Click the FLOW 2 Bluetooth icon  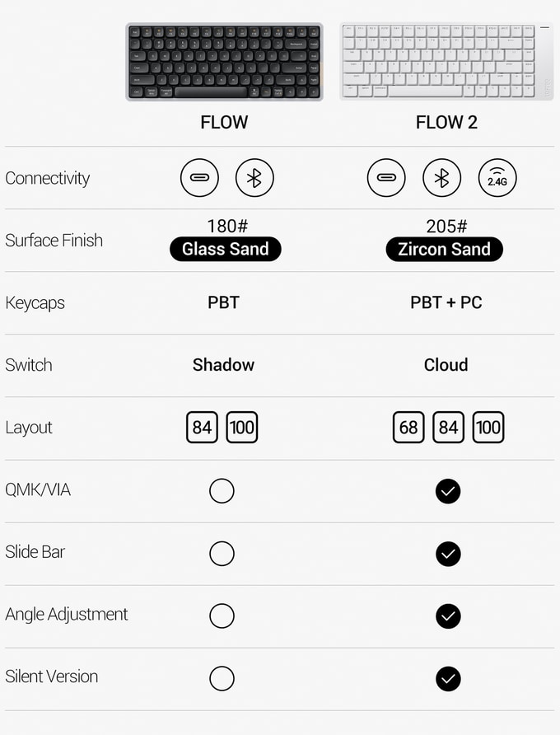click(442, 178)
